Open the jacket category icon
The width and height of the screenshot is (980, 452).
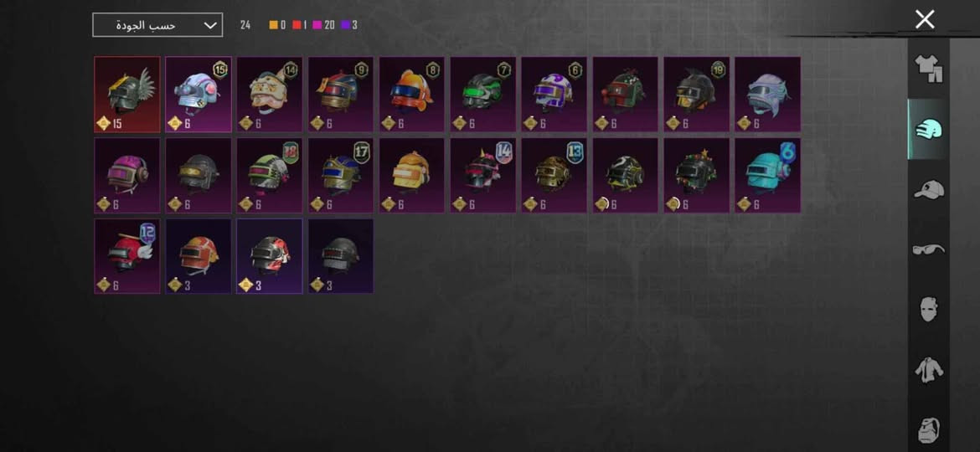click(x=929, y=370)
